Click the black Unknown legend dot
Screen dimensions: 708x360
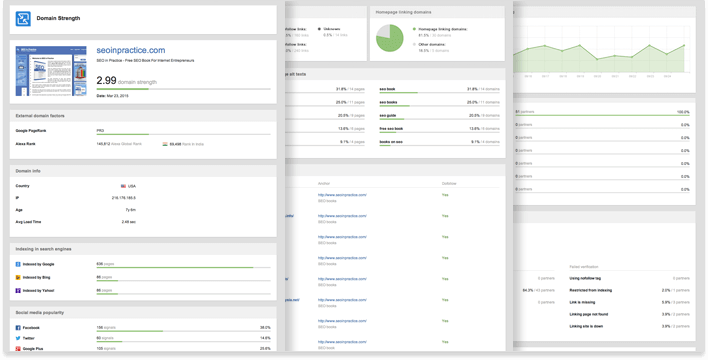319,29
